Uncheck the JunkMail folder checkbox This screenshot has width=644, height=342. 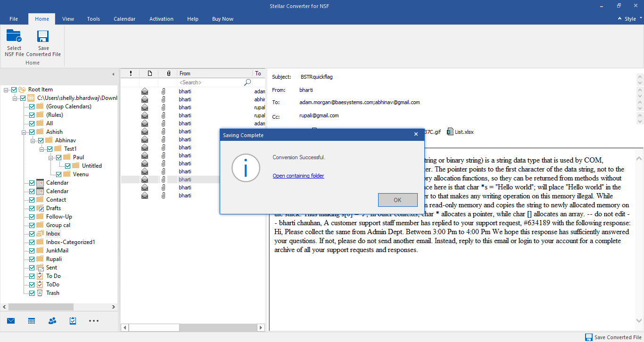tap(32, 251)
